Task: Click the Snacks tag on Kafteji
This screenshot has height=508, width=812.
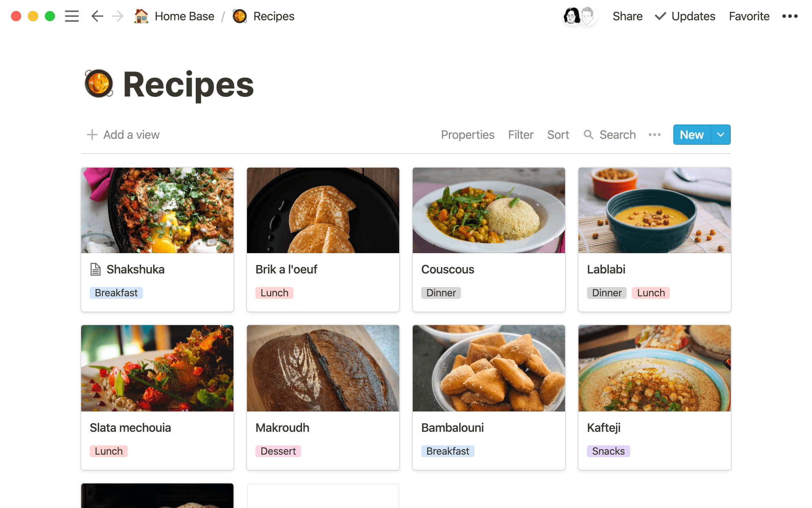Action: (x=608, y=451)
